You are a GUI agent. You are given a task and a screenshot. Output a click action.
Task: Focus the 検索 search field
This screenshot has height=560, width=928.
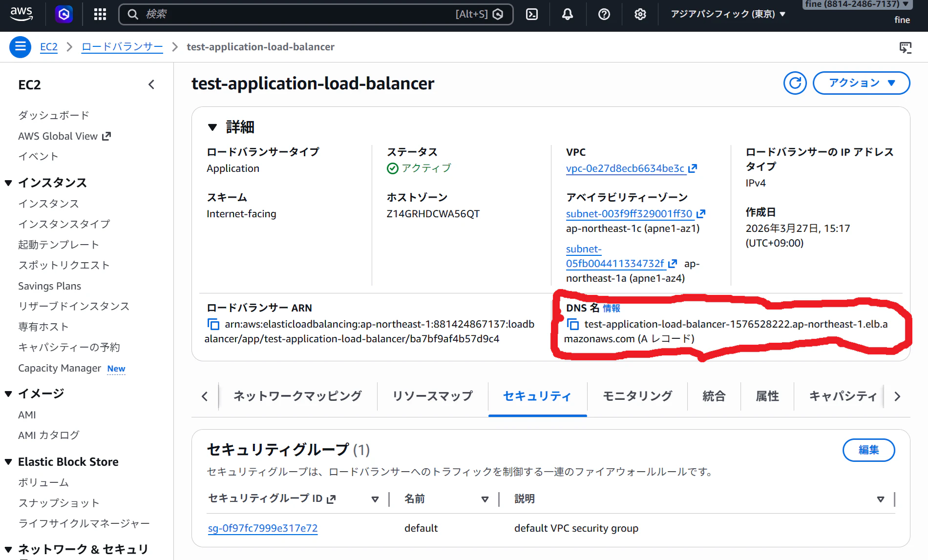pyautogui.click(x=316, y=14)
